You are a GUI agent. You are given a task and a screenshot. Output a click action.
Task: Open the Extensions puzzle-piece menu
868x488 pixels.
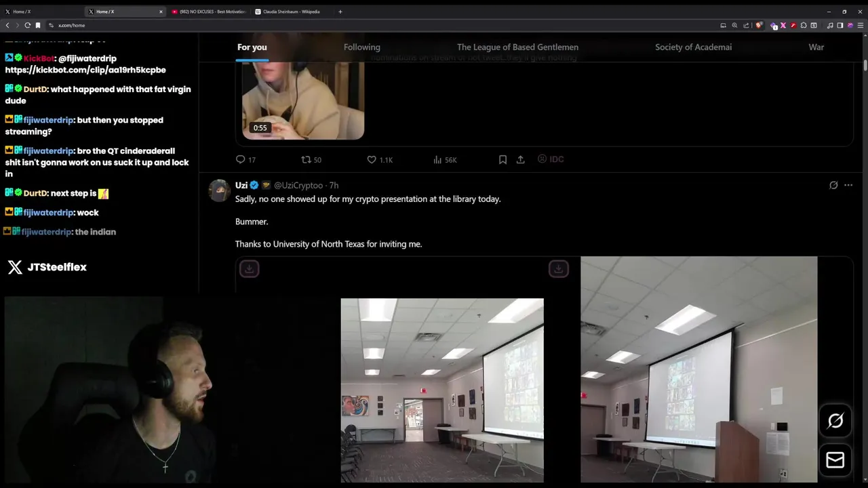pos(804,25)
